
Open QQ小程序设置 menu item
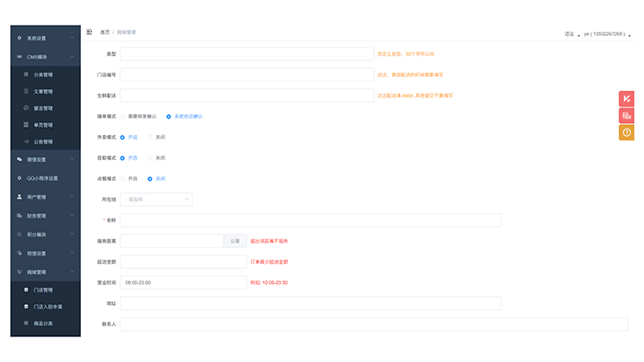[46, 178]
